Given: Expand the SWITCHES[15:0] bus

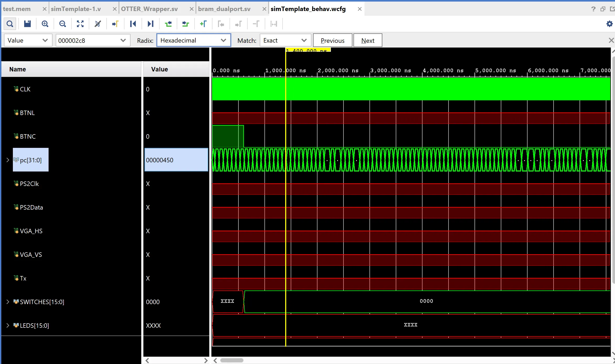Looking at the screenshot, I should (8, 302).
